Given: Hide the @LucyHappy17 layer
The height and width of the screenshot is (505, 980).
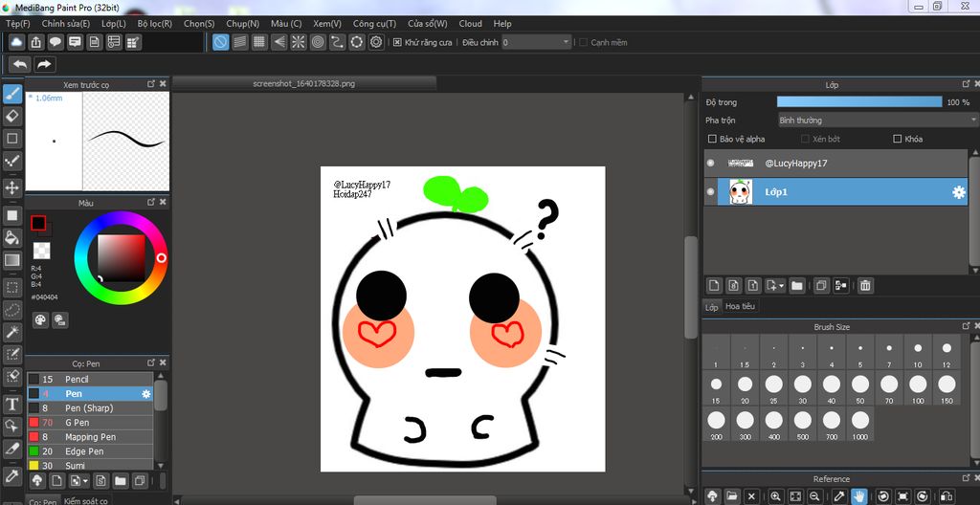Looking at the screenshot, I should pyautogui.click(x=710, y=164).
